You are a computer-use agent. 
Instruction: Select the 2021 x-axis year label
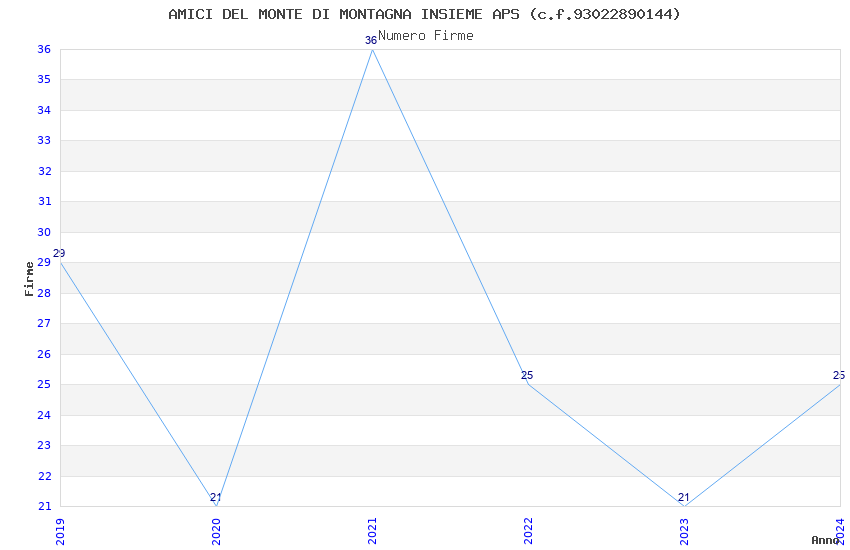[372, 531]
